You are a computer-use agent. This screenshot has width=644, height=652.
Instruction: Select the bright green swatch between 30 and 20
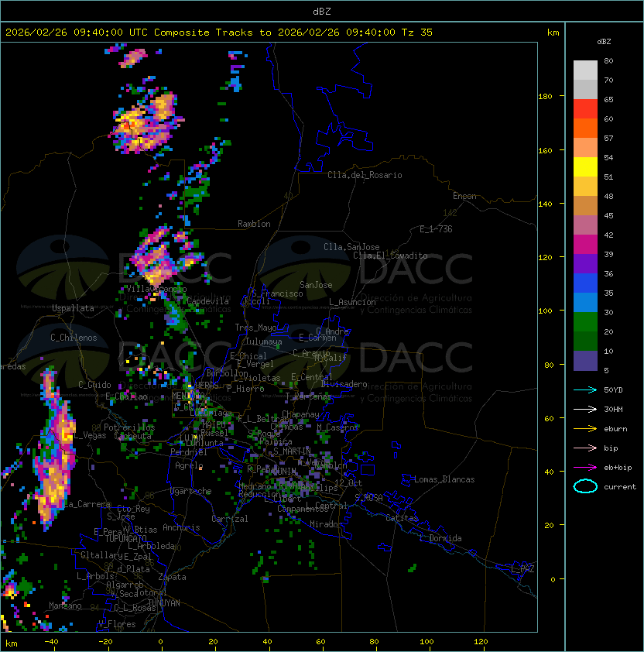coord(585,322)
